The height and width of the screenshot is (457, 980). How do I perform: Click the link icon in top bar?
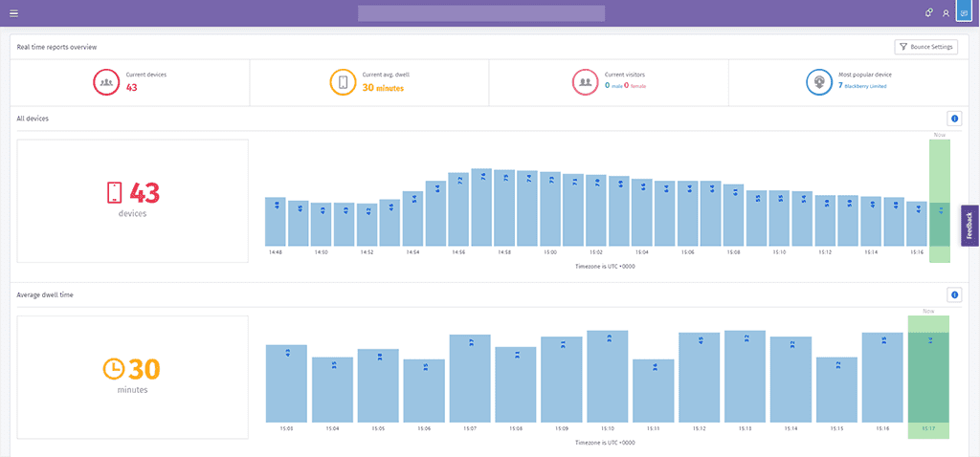[928, 12]
